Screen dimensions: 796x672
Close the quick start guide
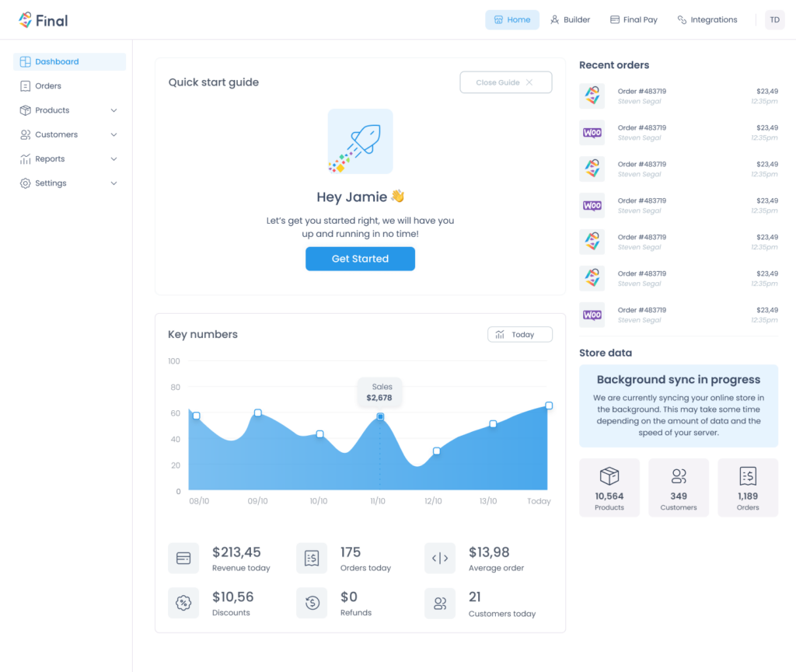click(505, 82)
